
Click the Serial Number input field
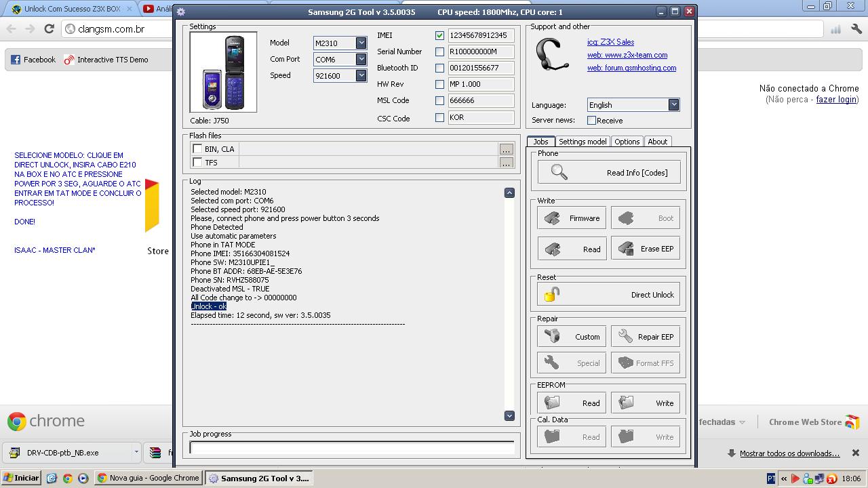click(x=481, y=52)
